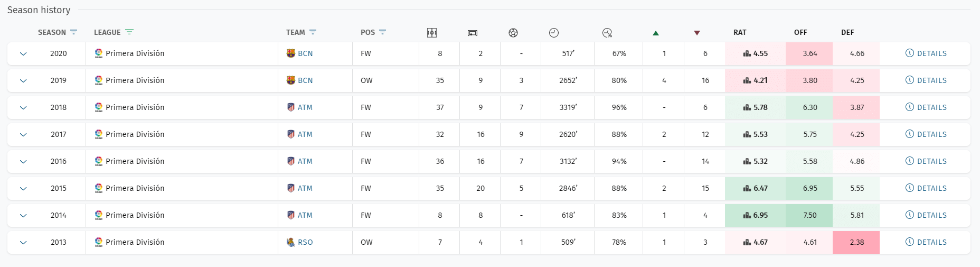Image resolution: width=980 pixels, height=267 pixels.
Task: Click the assists ball column icon
Action: point(513,33)
